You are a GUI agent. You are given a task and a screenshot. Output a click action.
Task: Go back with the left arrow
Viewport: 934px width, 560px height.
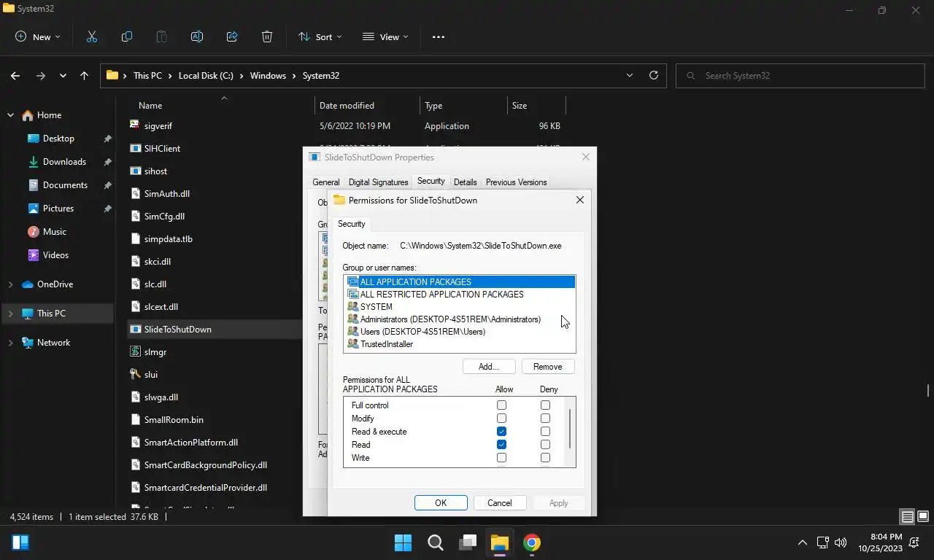pyautogui.click(x=15, y=75)
